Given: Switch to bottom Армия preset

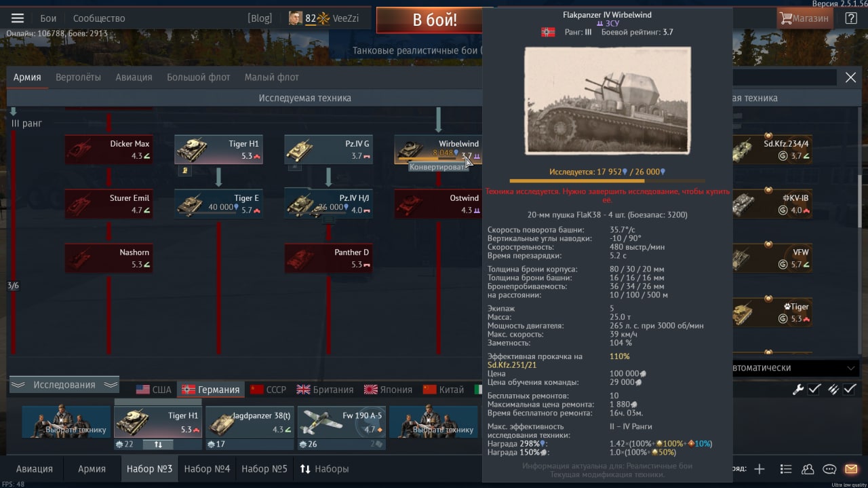Looking at the screenshot, I should pos(92,469).
